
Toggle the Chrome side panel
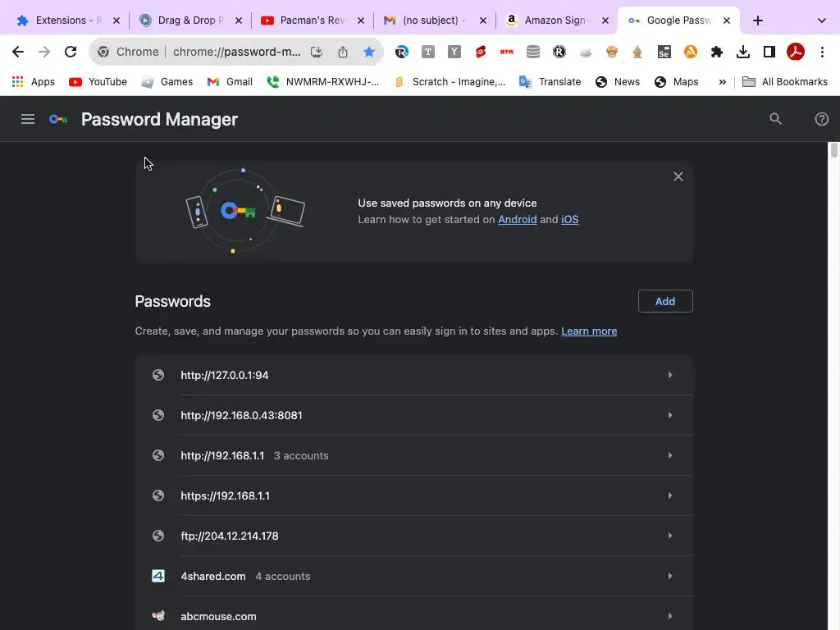tap(769, 52)
